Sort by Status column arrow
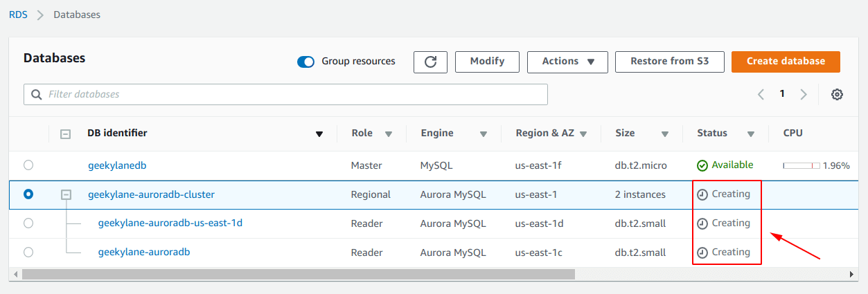The image size is (868, 294). (x=751, y=134)
